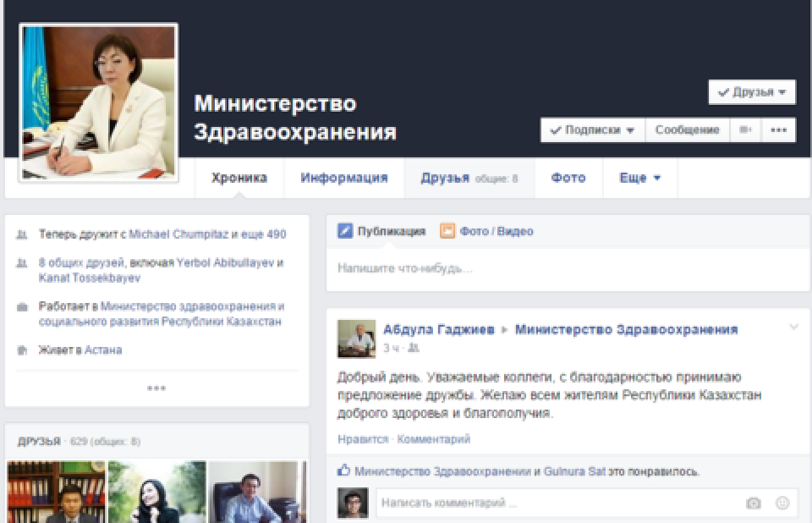
Task: Open the 8 общих друзей link
Action: pyautogui.click(x=81, y=262)
